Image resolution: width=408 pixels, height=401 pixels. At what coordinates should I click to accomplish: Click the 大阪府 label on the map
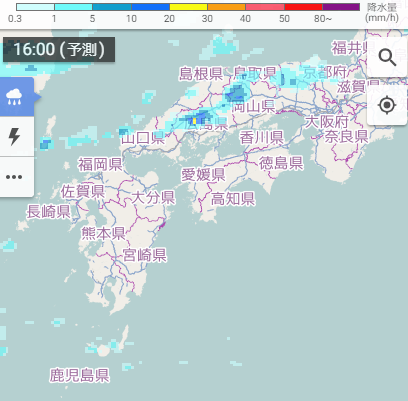point(327,122)
